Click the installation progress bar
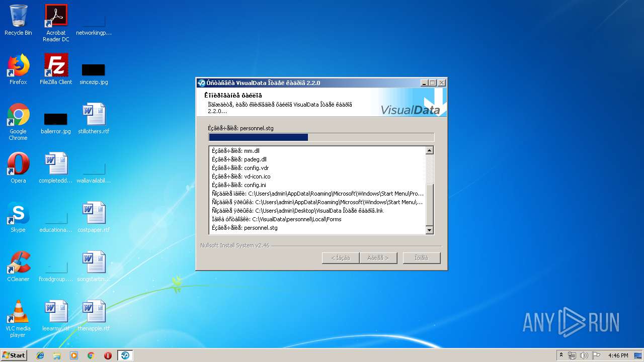The height and width of the screenshot is (362, 644). pyautogui.click(x=321, y=137)
